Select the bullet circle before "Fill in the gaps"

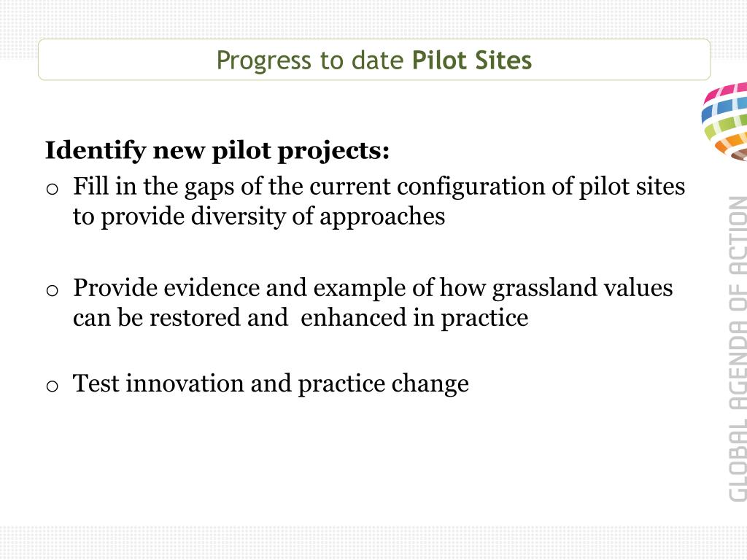[x=53, y=190]
